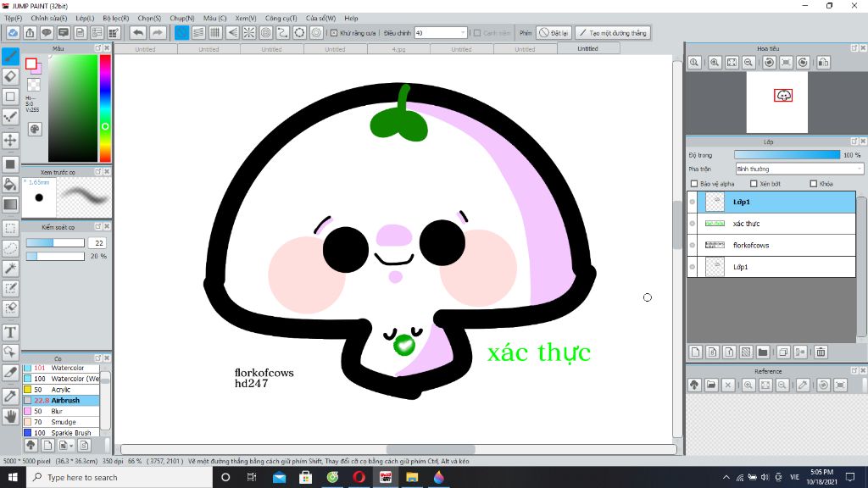Select the Acrylic brush
Image resolution: width=868 pixels, height=488 pixels.
(x=61, y=390)
